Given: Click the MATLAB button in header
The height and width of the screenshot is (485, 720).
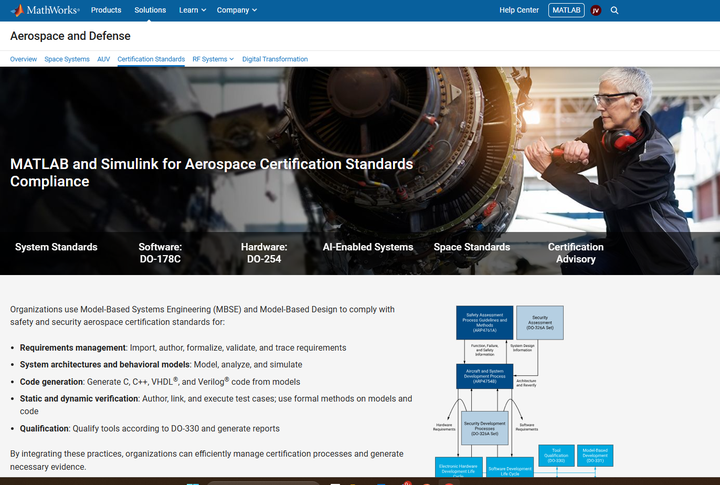Looking at the screenshot, I should pos(566,10).
